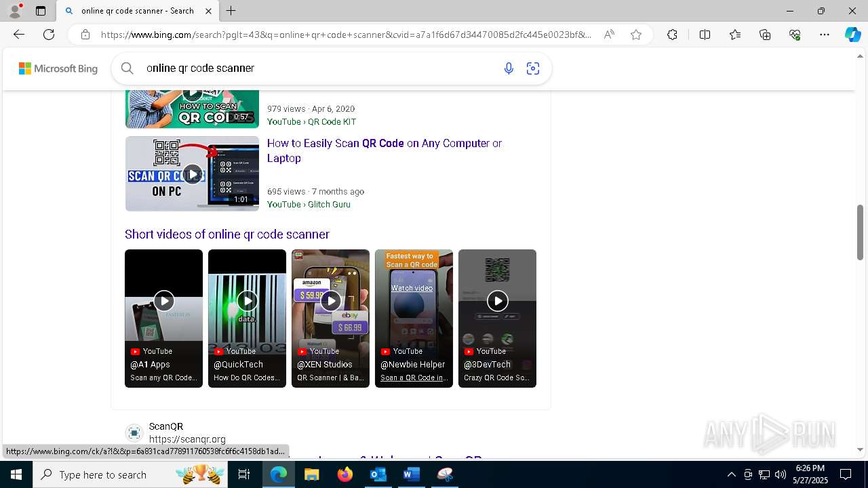Play the @A1 Apps short video
The width and height of the screenshot is (868, 488).
tap(163, 301)
